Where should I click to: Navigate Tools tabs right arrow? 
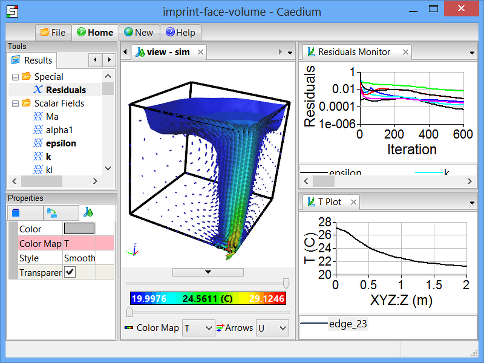tap(109, 60)
